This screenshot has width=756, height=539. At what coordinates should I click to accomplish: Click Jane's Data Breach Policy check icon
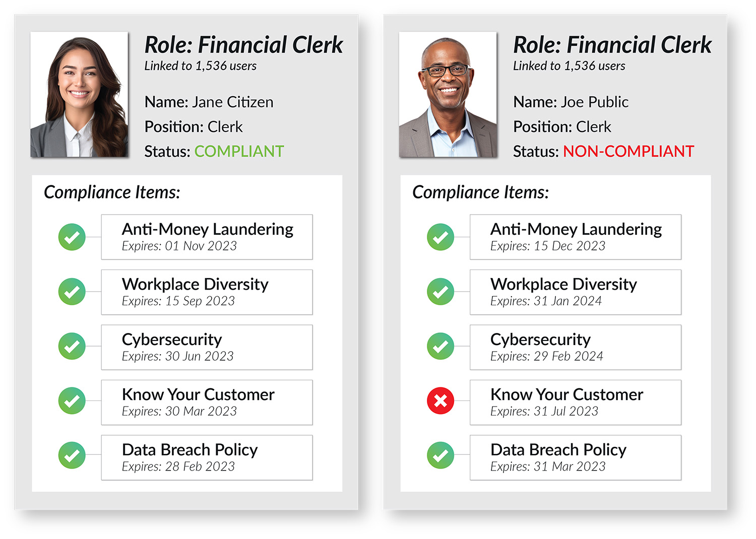[x=72, y=455]
